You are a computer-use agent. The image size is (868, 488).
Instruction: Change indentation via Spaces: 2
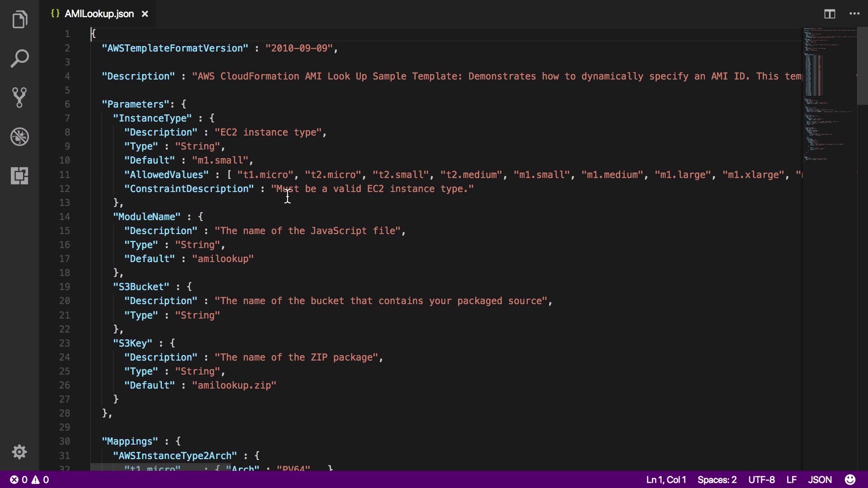pyautogui.click(x=717, y=479)
